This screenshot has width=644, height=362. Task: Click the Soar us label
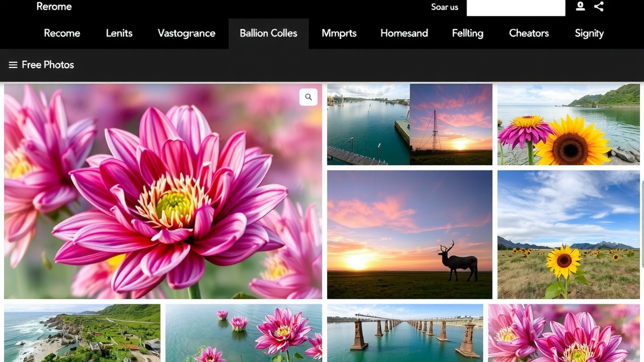(444, 7)
